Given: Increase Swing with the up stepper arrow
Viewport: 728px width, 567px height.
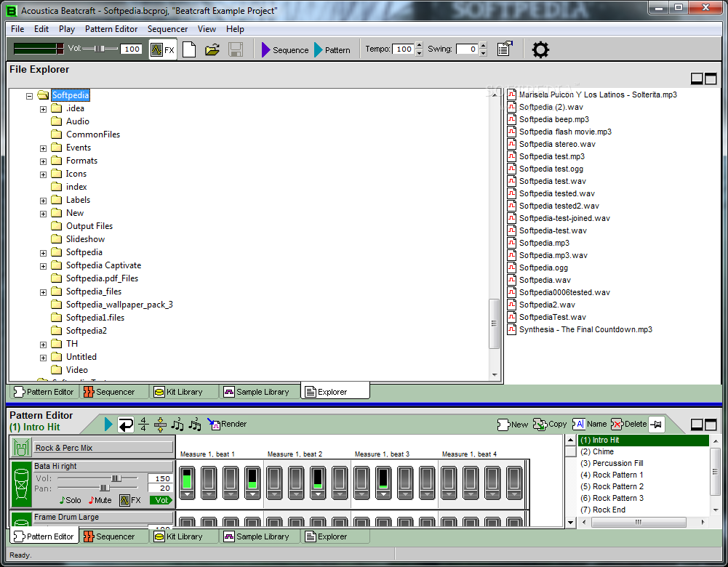Looking at the screenshot, I should [483, 46].
